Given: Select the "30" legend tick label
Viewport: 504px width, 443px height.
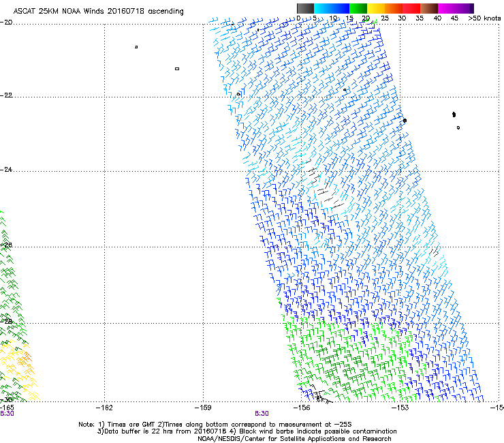Looking at the screenshot, I should [x=402, y=18].
